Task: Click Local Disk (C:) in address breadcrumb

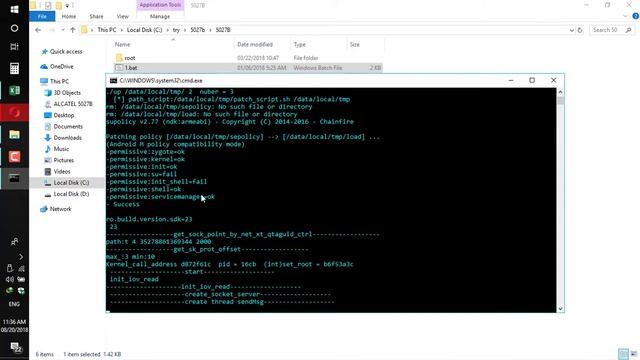Action: pyautogui.click(x=144, y=30)
